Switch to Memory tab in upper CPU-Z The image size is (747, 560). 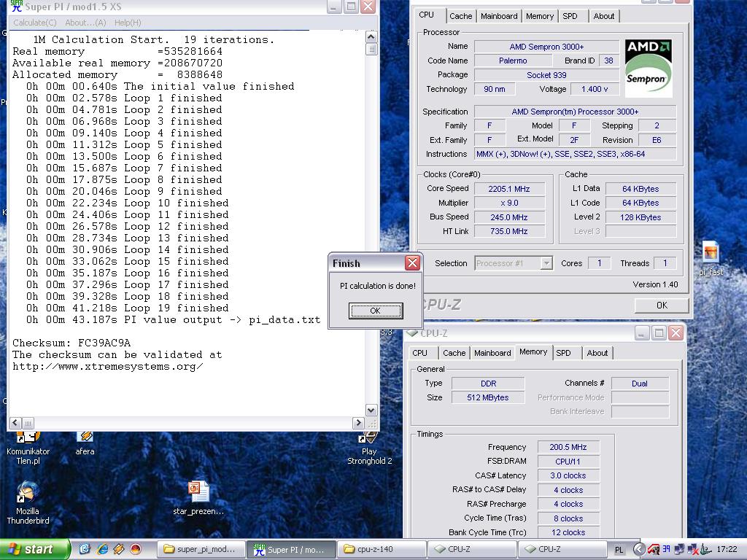(540, 16)
